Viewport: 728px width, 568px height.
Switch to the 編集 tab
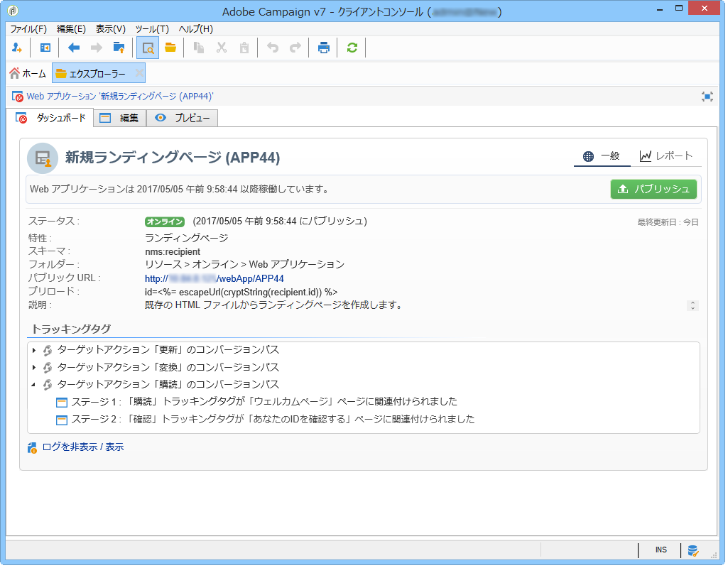[120, 119]
